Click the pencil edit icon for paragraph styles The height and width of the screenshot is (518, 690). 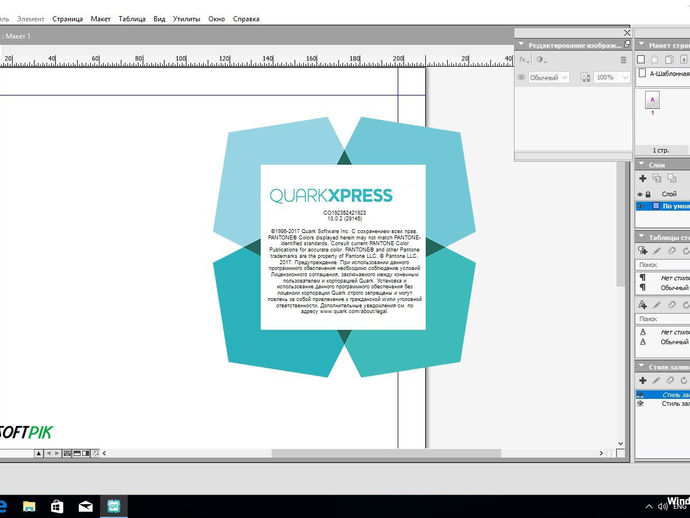click(x=657, y=251)
